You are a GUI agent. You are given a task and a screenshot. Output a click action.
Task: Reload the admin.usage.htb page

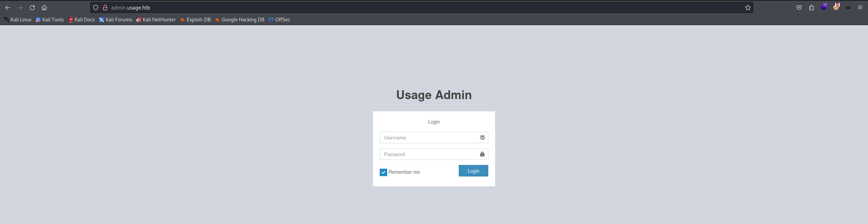click(x=32, y=7)
